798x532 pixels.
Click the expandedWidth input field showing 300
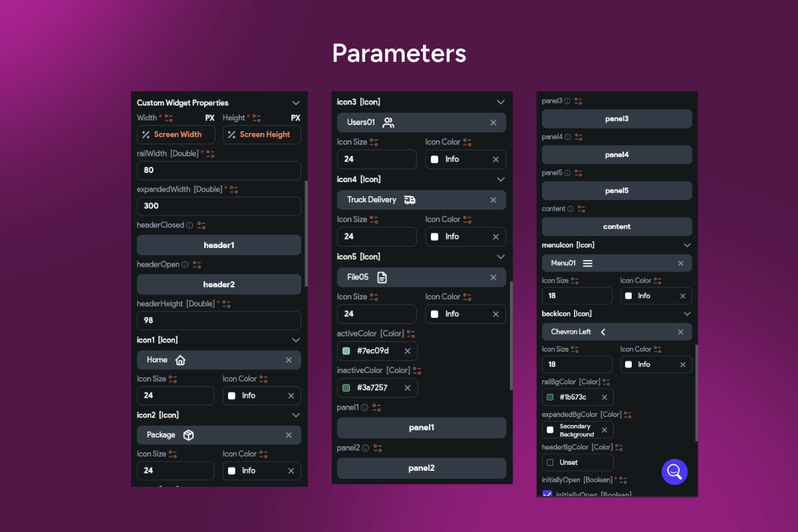219,206
